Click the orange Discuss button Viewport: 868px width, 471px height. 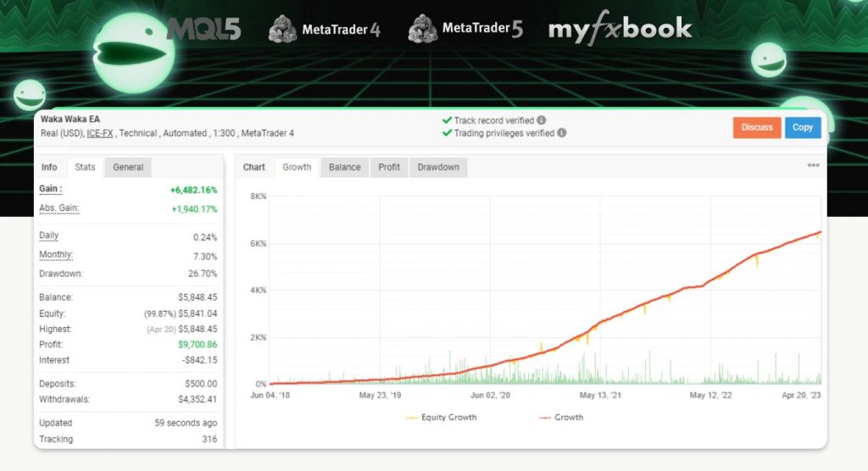pyautogui.click(x=757, y=127)
